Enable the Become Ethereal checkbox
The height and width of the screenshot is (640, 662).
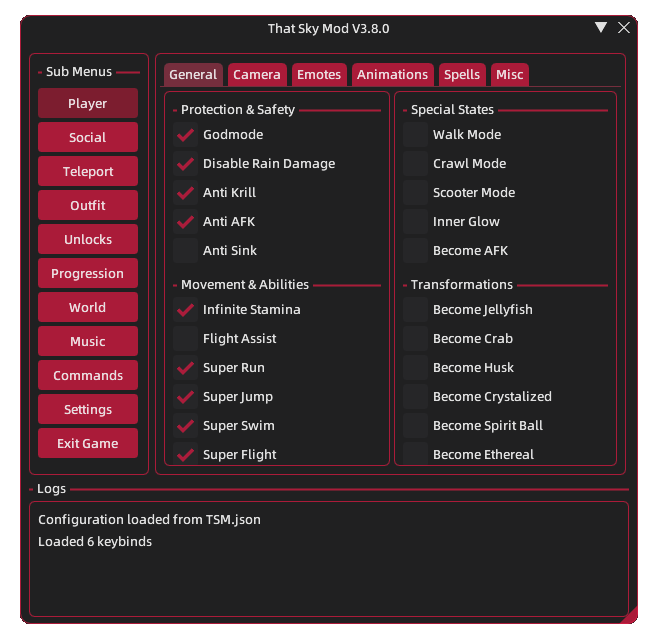click(415, 454)
